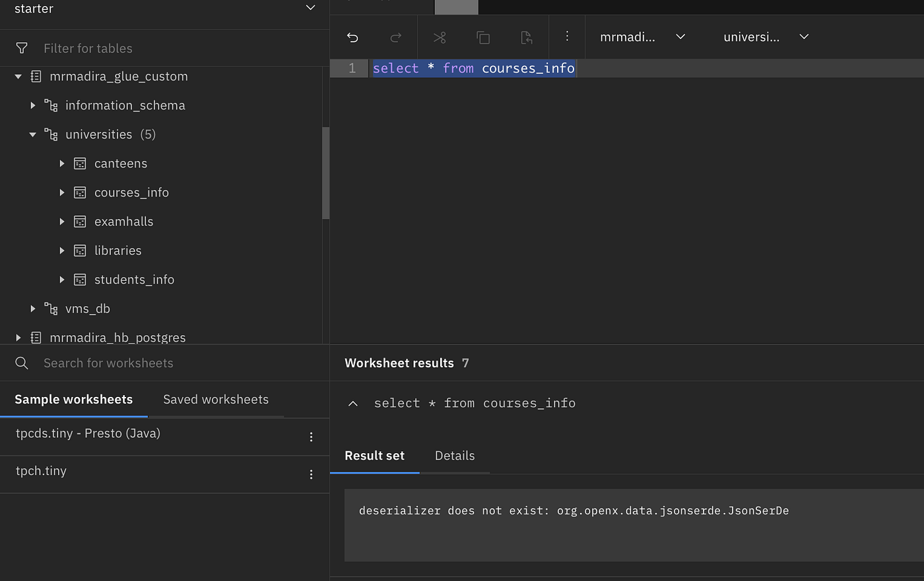
Task: Open the mrmadi... catalog dropdown
Action: coord(642,37)
